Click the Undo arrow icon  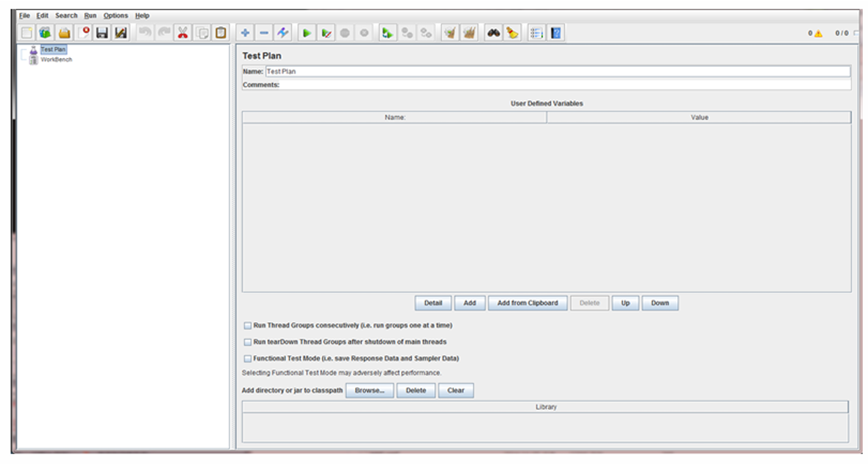(x=145, y=33)
